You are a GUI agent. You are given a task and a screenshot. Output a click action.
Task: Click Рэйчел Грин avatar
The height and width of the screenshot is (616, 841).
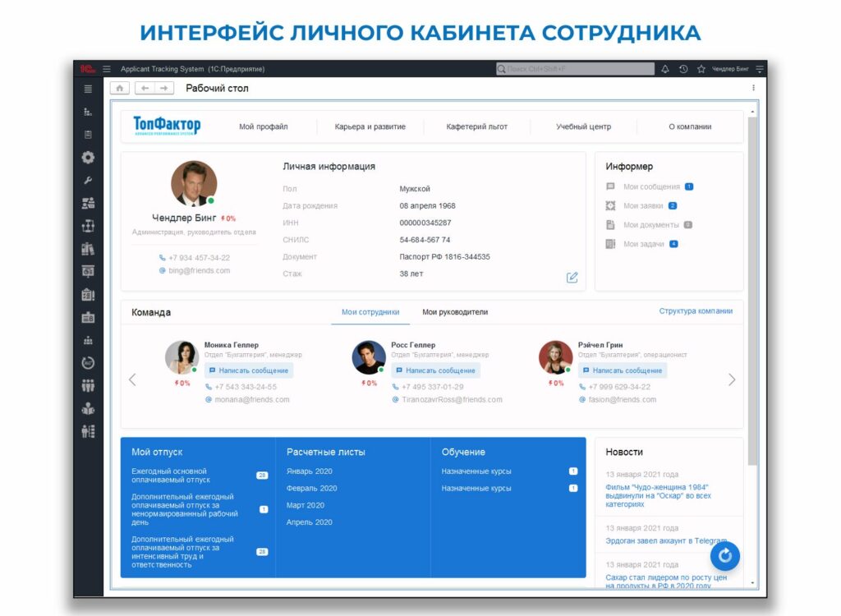[x=556, y=356]
